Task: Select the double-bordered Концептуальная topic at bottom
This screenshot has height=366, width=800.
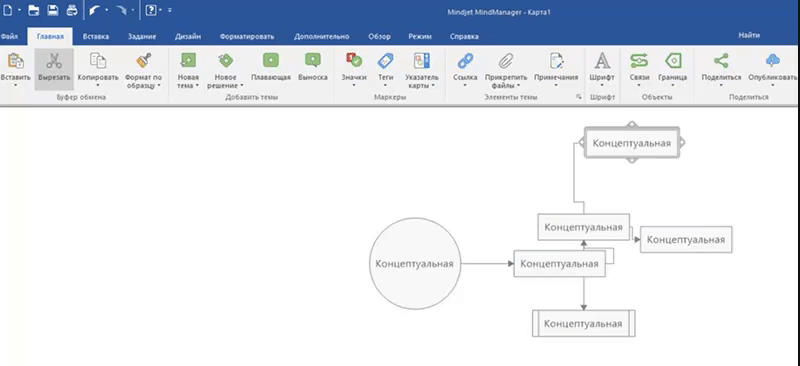Action: pyautogui.click(x=583, y=324)
